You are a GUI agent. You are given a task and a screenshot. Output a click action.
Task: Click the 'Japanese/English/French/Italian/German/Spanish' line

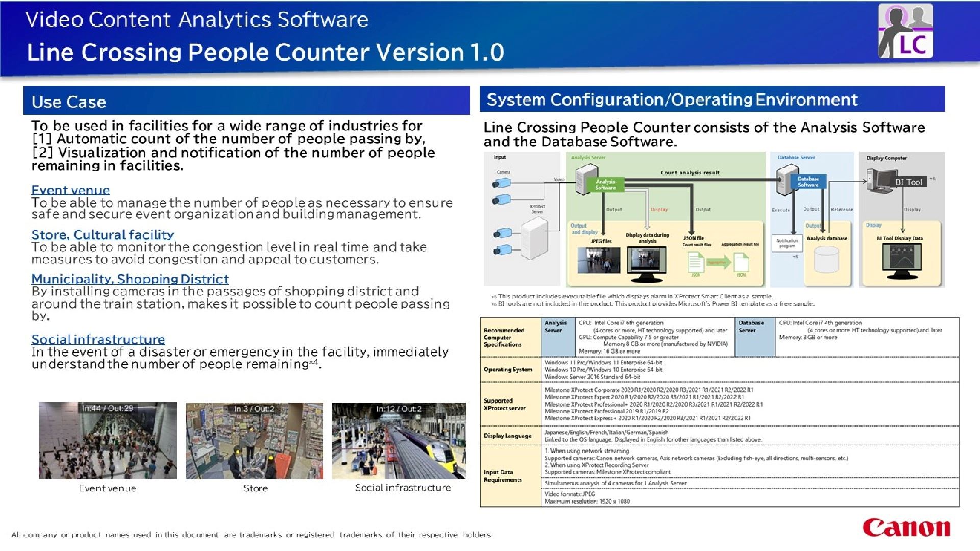pos(606,432)
